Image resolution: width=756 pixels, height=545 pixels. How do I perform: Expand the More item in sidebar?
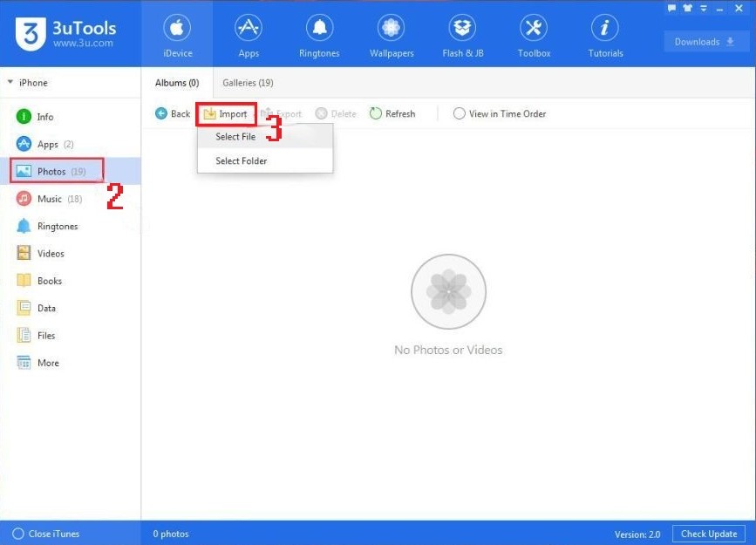[48, 363]
